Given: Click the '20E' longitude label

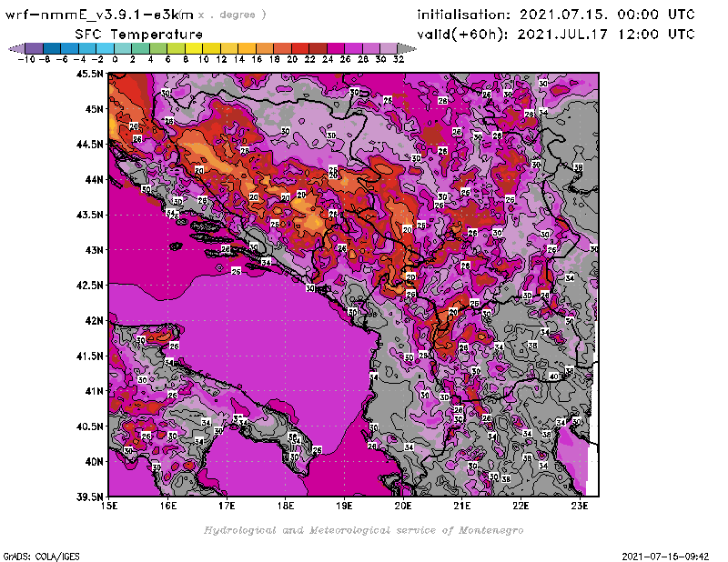Looking at the screenshot, I should click(x=403, y=506).
